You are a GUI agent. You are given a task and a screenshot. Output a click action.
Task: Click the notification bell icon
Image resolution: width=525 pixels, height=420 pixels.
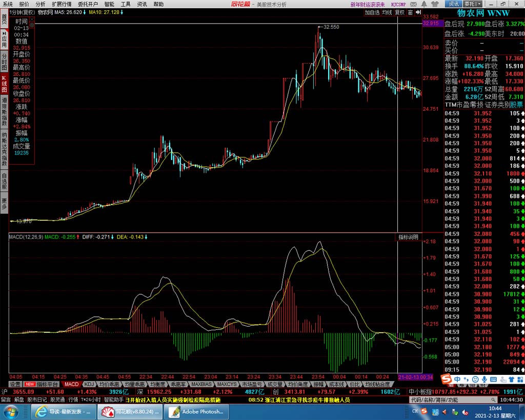point(424,4)
